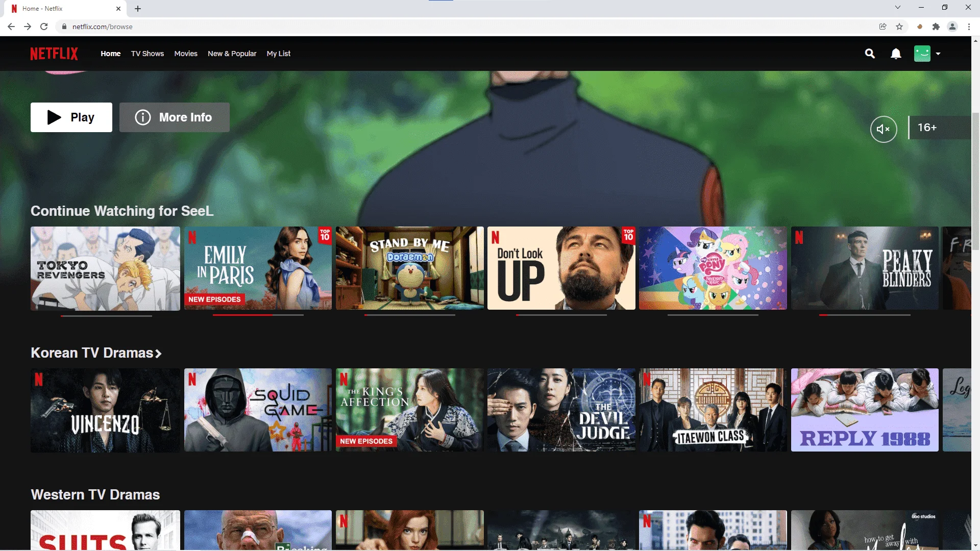Open Squid Game

click(x=258, y=410)
